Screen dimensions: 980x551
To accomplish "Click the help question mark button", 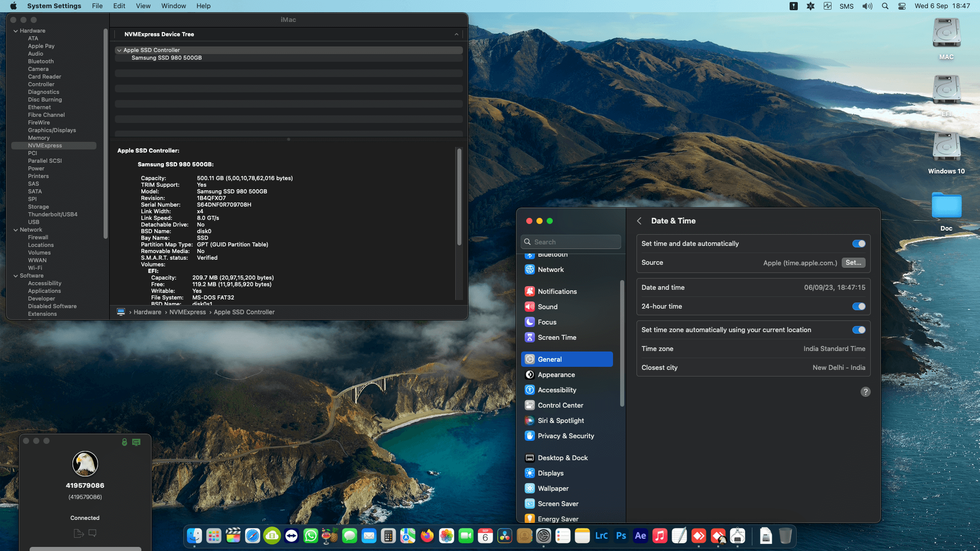I will tap(865, 392).
